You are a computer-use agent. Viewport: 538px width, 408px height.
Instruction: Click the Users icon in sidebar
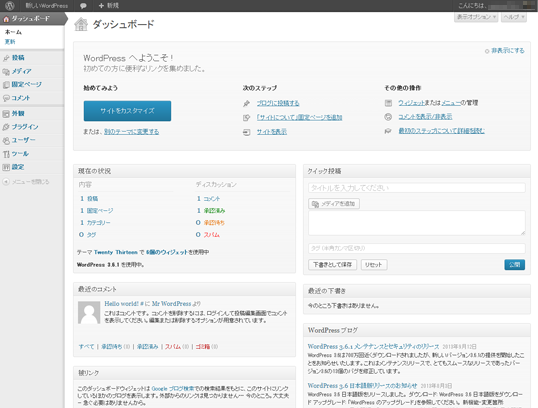(6, 140)
